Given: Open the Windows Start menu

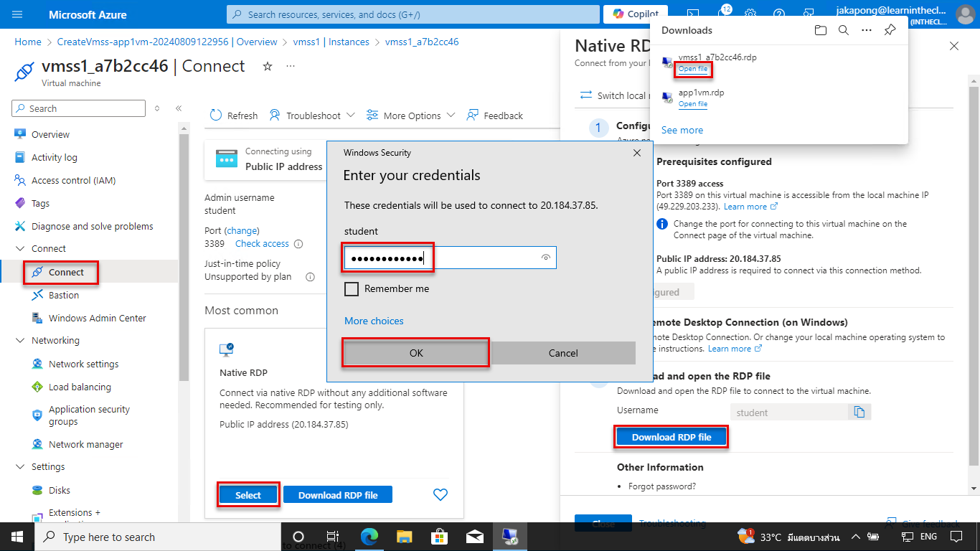Looking at the screenshot, I should coord(17,537).
